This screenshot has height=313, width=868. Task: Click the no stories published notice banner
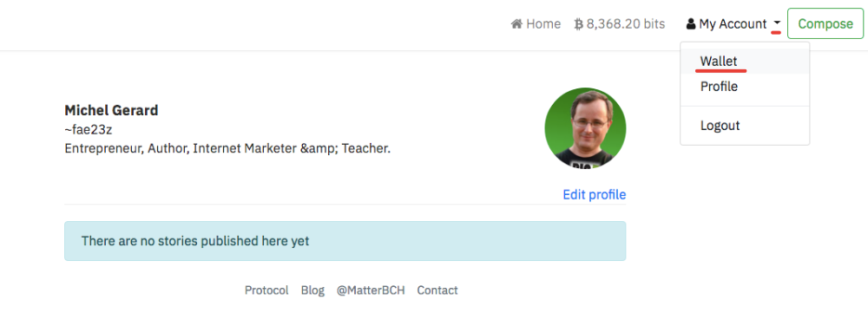pyautogui.click(x=345, y=241)
